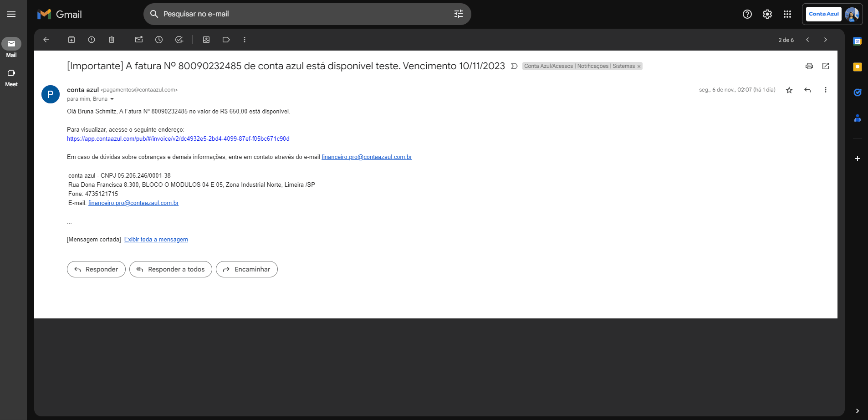The width and height of the screenshot is (868, 420).
Task: Remove the Conta Azul label tag
Action: click(639, 67)
